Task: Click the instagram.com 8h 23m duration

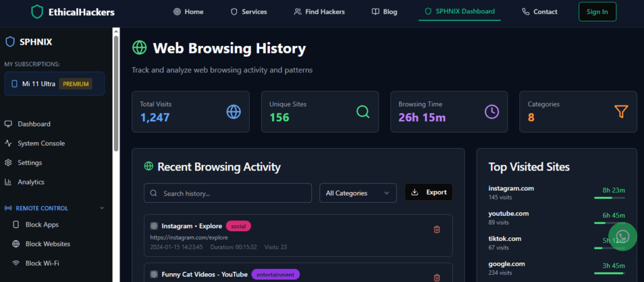Action: point(614,190)
